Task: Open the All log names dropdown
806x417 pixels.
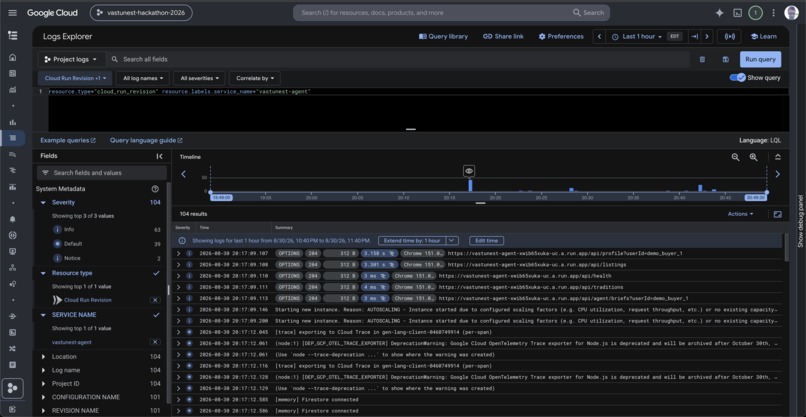Action: point(143,78)
